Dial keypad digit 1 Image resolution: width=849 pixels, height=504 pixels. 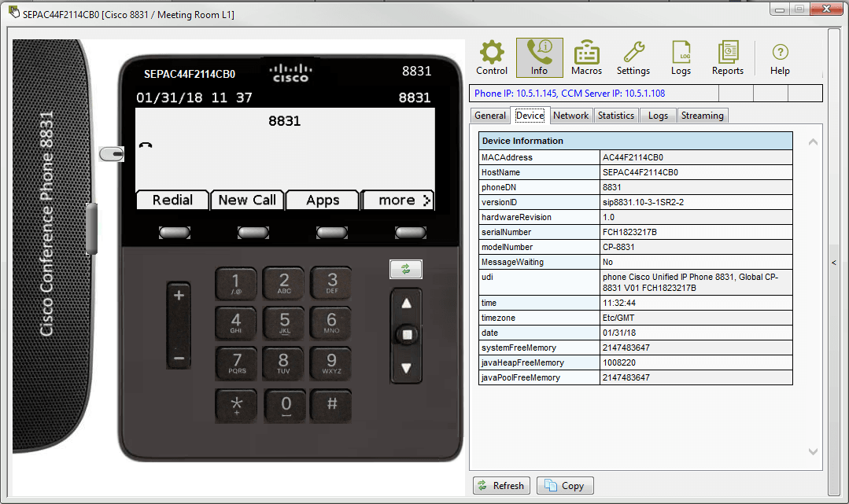click(x=235, y=283)
